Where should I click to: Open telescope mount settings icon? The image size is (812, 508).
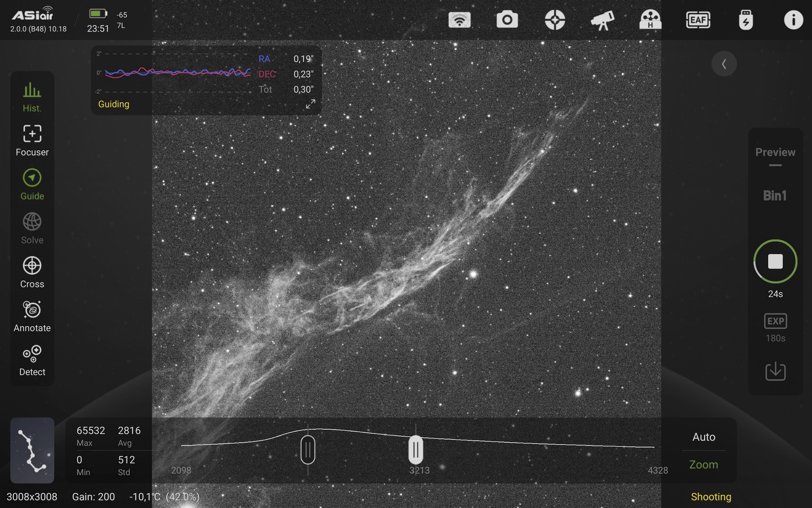tap(602, 20)
